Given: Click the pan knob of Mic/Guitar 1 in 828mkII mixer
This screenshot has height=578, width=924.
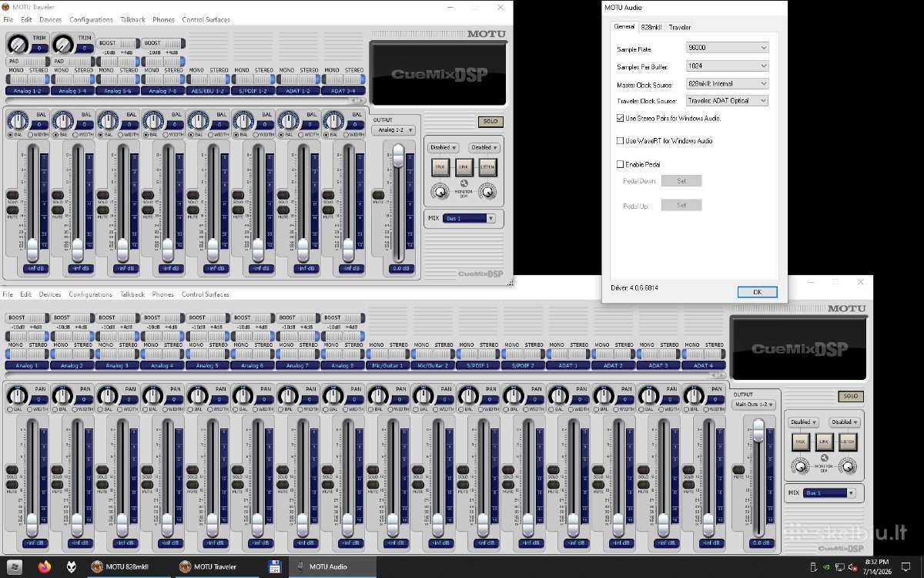Looking at the screenshot, I should [377, 395].
